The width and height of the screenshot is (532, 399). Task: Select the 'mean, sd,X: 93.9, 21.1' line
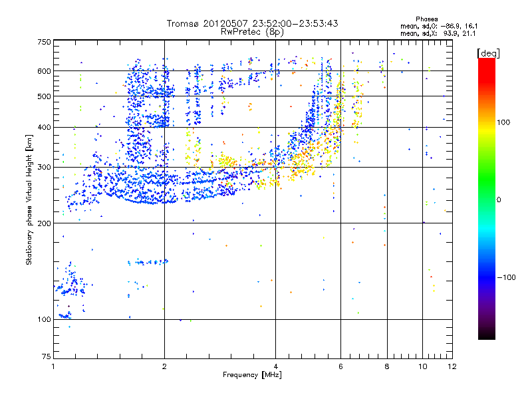pyautogui.click(x=438, y=33)
